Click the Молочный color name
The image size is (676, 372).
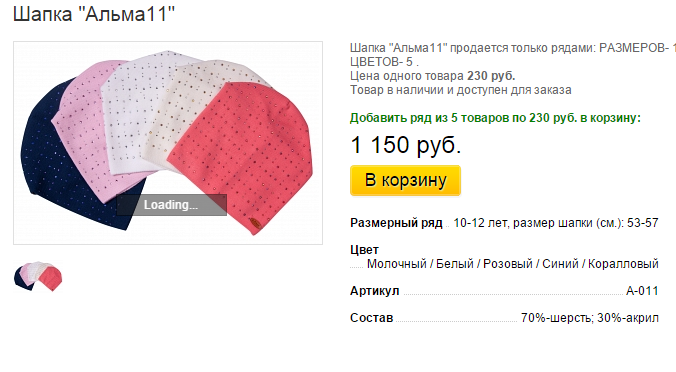pyautogui.click(x=397, y=264)
